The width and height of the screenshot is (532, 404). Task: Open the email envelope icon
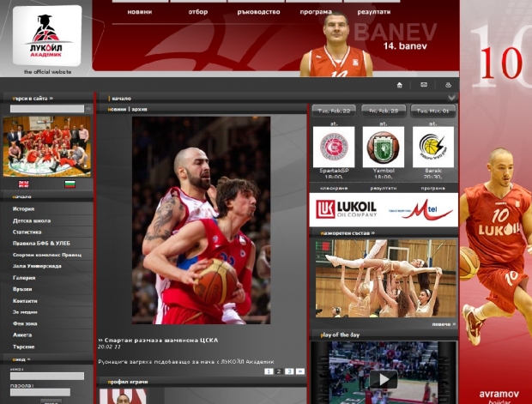(x=423, y=85)
